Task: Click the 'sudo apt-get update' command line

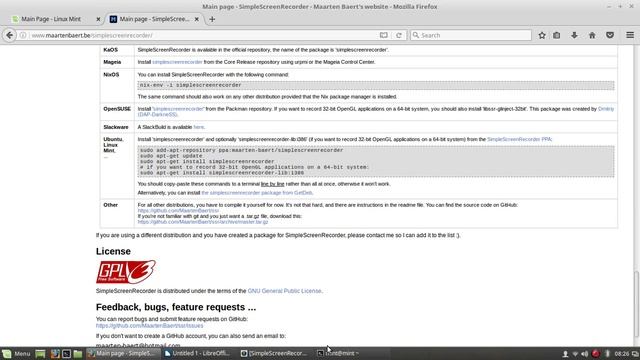Action: [171, 156]
